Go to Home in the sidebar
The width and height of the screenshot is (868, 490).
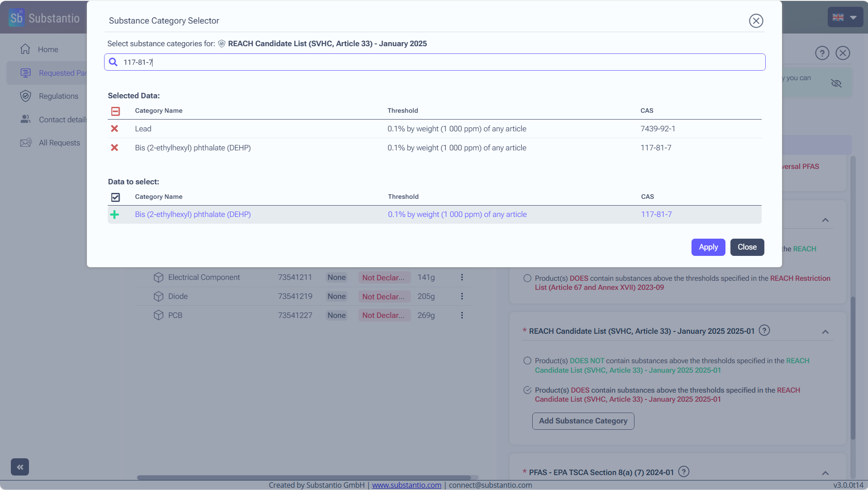tap(48, 49)
